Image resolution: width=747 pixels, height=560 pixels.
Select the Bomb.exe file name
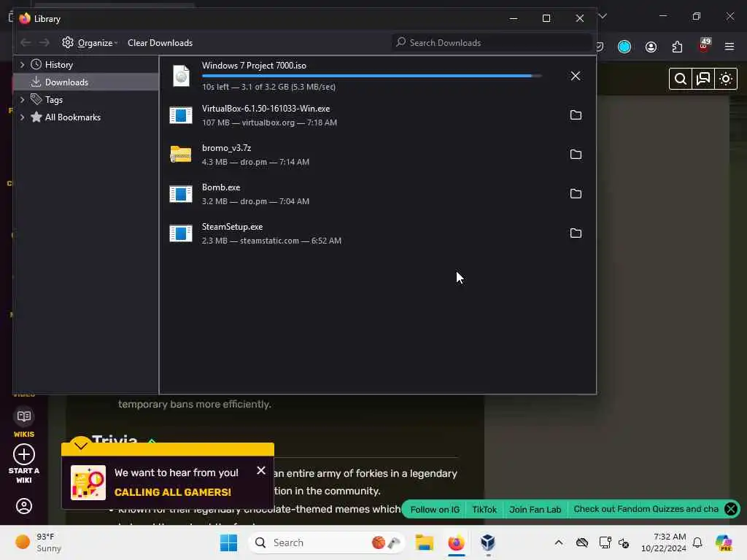(221, 187)
